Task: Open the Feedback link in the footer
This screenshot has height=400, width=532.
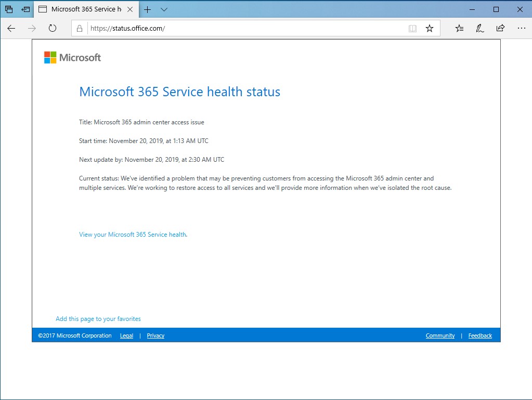Action: pyautogui.click(x=479, y=336)
